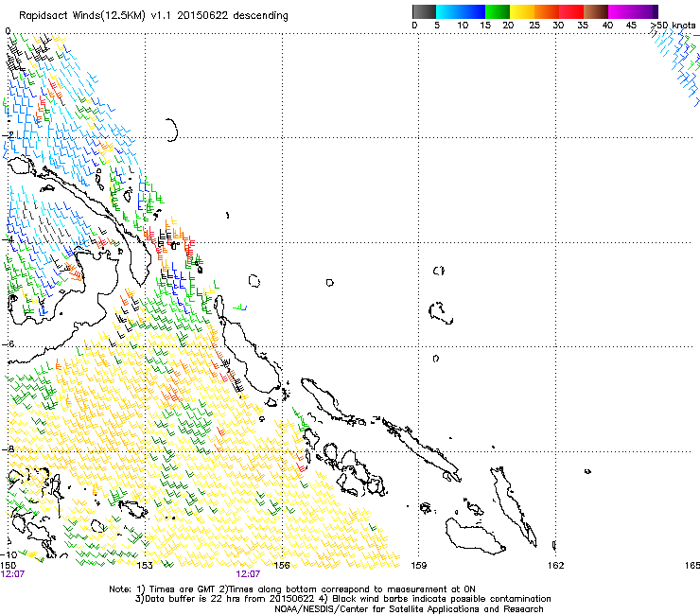Click the gray 0-5 knots color swatch
Image resolution: width=700 pixels, height=615 pixels.
[x=424, y=11]
